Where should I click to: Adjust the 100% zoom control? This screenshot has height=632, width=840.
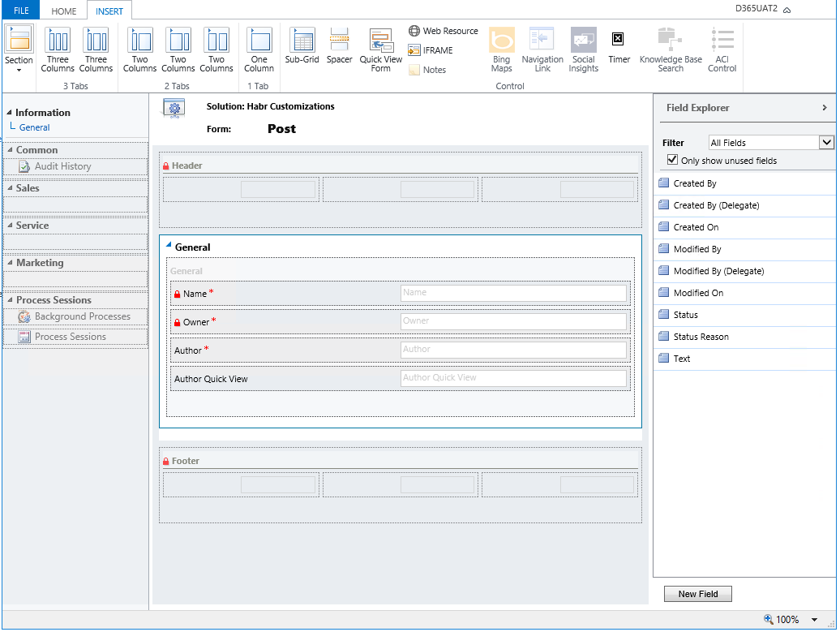coord(787,619)
